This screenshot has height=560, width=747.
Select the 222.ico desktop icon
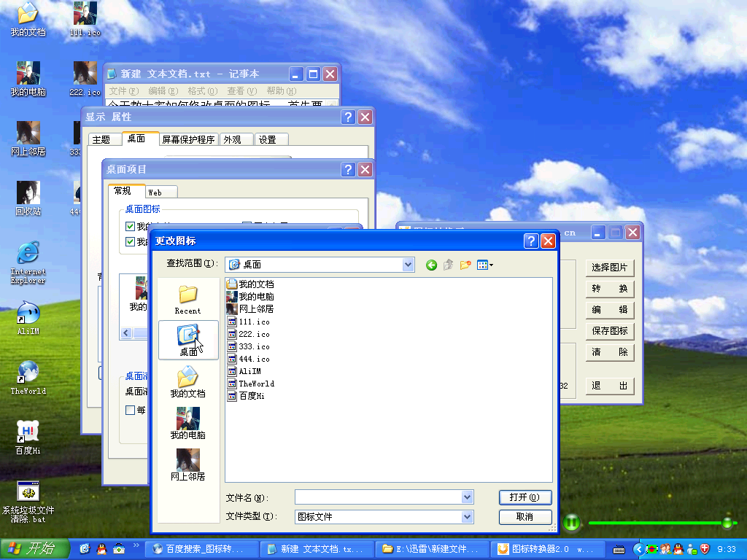pos(85,79)
